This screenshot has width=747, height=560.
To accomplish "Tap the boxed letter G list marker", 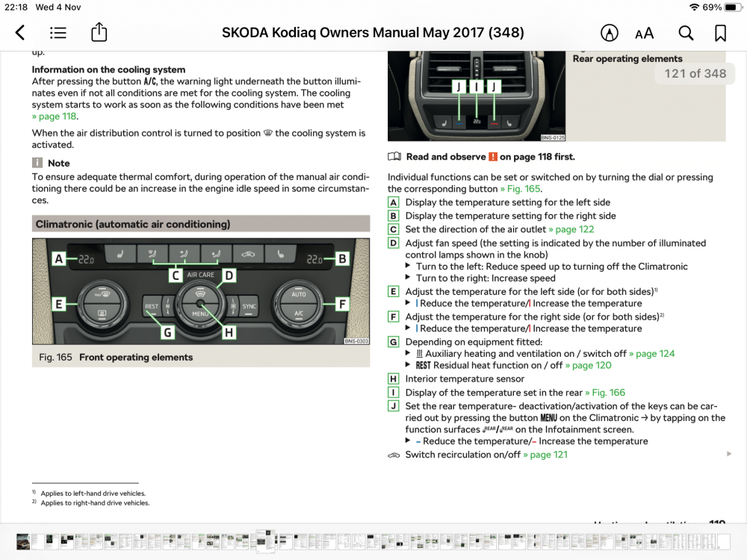I will click(394, 342).
